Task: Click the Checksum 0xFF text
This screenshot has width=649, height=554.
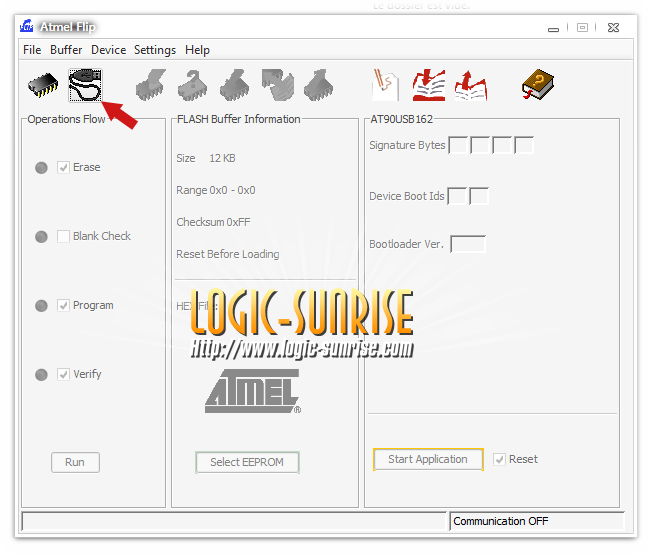Action: (213, 222)
